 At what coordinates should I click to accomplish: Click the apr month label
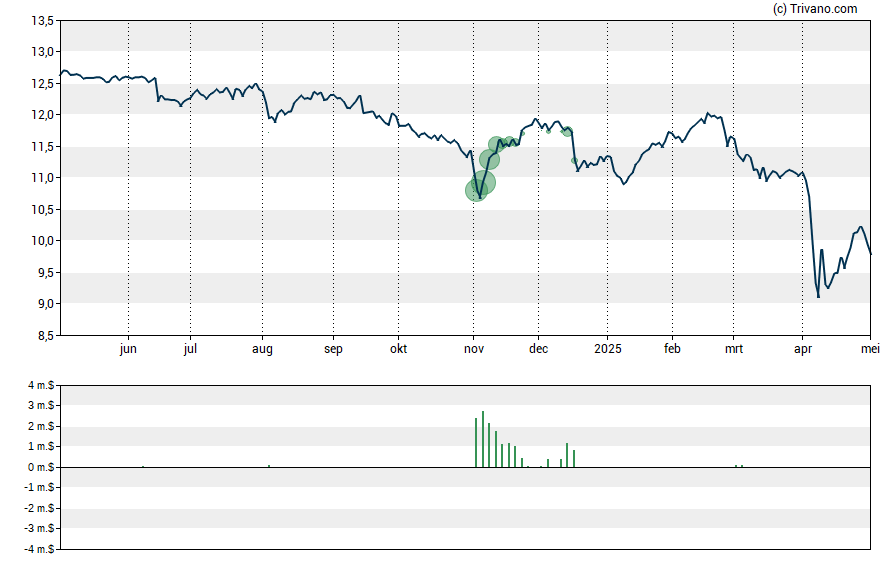pyautogui.click(x=802, y=349)
